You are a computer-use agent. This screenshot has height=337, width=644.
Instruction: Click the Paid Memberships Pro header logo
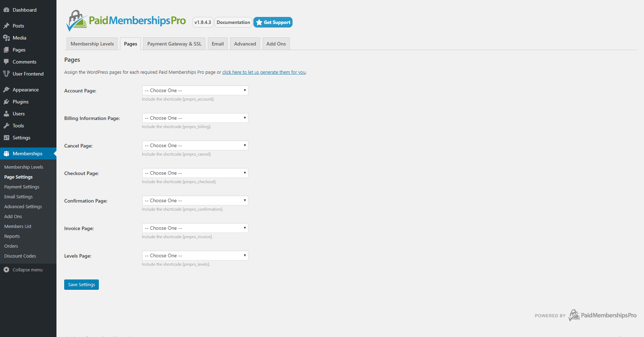126,20
